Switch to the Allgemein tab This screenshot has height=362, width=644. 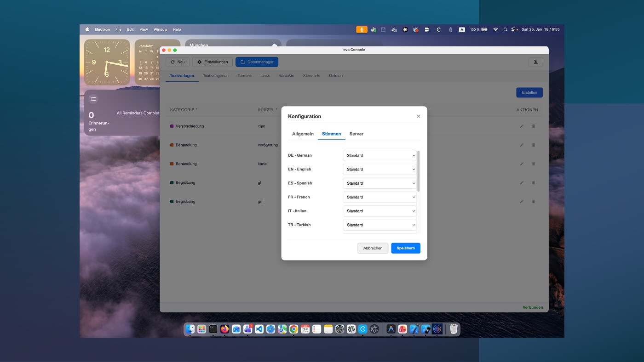[x=303, y=134]
